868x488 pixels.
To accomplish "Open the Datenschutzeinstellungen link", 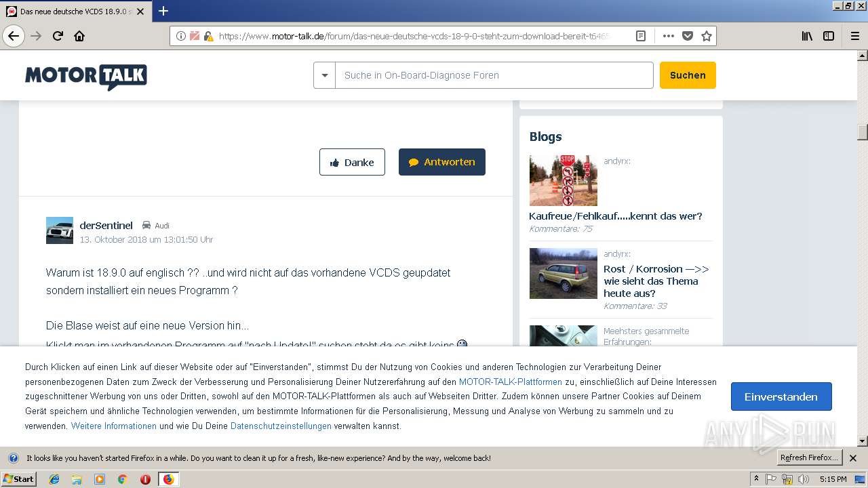I will pyautogui.click(x=281, y=426).
